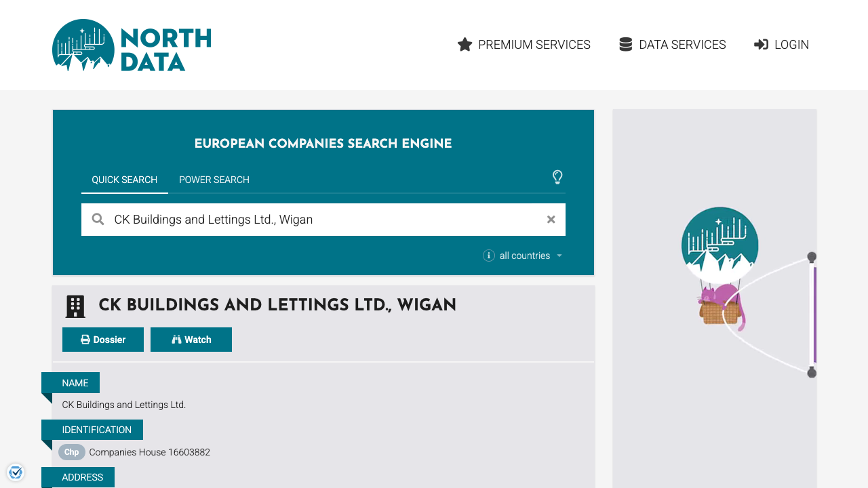The width and height of the screenshot is (868, 488).
Task: Click the Watch button
Action: (x=191, y=339)
